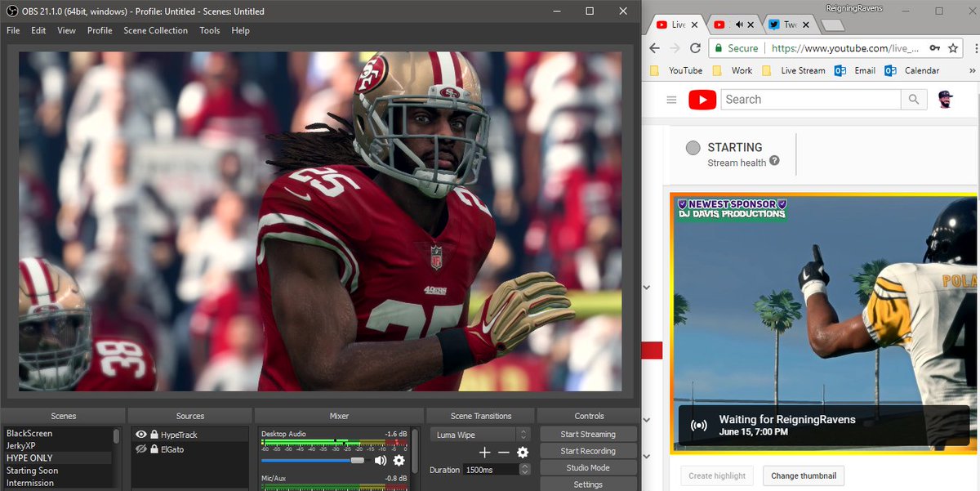
Task: Click the Scenes list scrollbar
Action: tap(117, 438)
